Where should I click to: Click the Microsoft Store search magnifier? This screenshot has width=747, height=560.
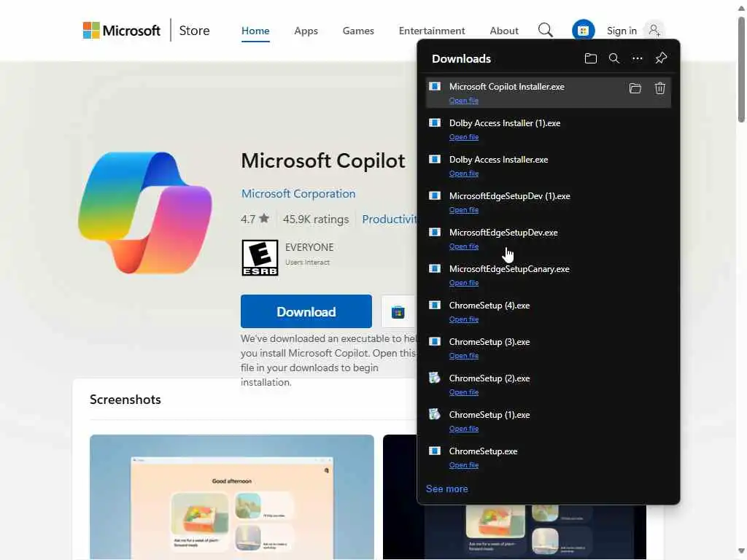point(546,31)
